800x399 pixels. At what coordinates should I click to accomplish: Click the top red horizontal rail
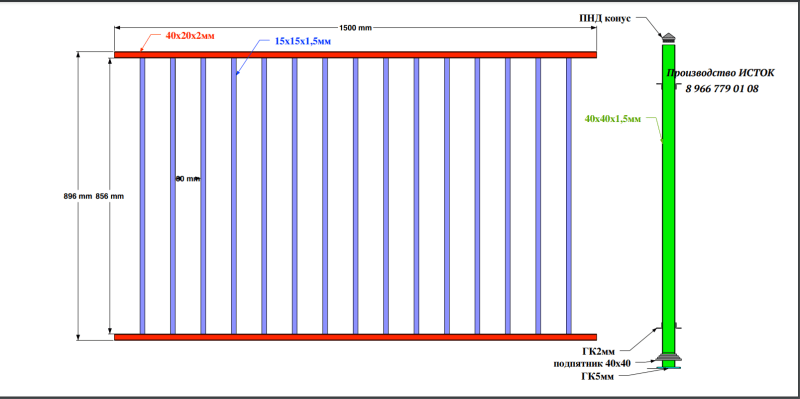pos(355,55)
